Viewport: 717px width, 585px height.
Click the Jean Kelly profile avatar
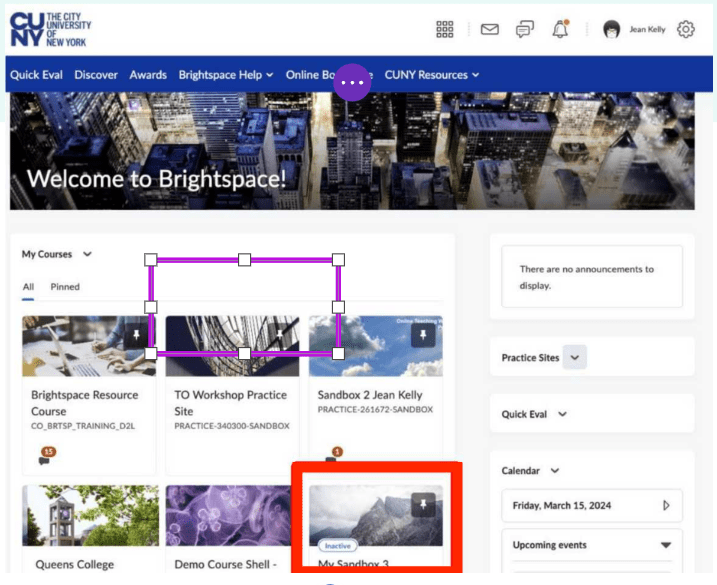click(611, 29)
